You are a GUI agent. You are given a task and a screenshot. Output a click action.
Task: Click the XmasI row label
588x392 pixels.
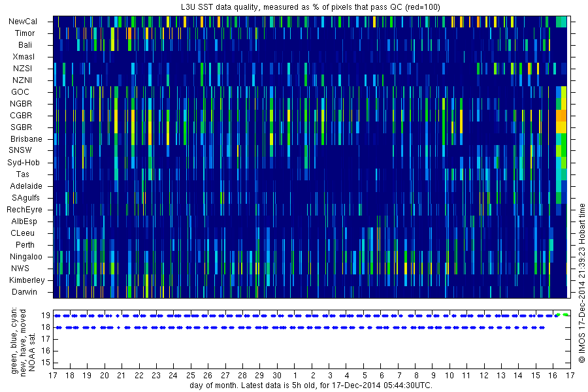tap(24, 57)
